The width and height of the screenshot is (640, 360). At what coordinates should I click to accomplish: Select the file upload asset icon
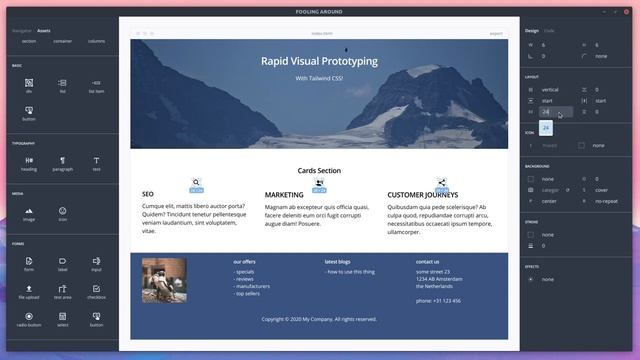(29, 289)
